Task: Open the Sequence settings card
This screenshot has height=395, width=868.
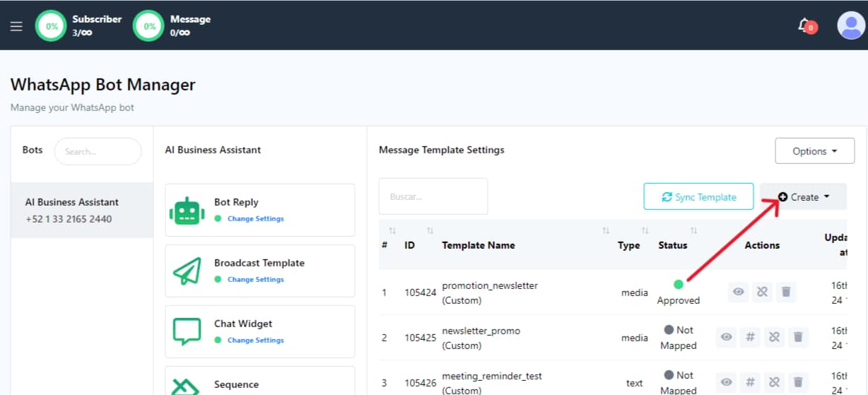Action: (259, 380)
